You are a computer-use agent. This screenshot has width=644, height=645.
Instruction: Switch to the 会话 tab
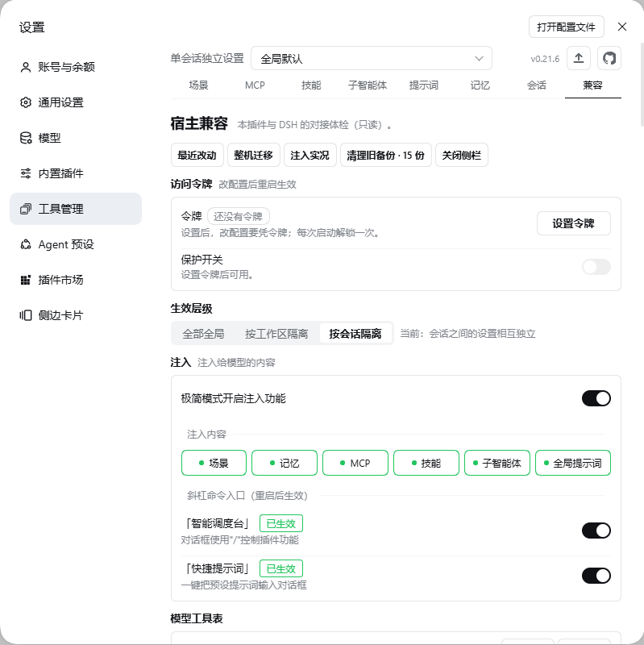pyautogui.click(x=537, y=85)
